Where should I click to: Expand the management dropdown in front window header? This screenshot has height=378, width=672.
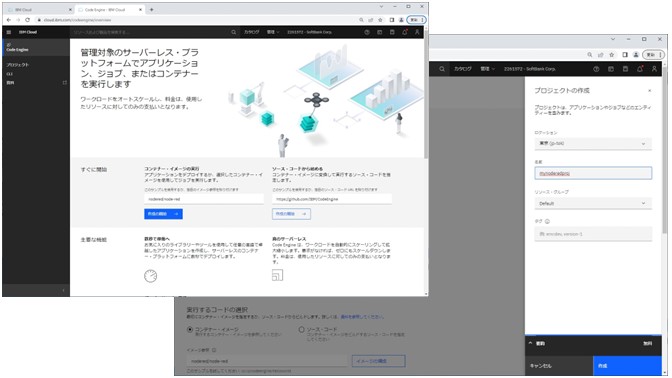pos(273,32)
